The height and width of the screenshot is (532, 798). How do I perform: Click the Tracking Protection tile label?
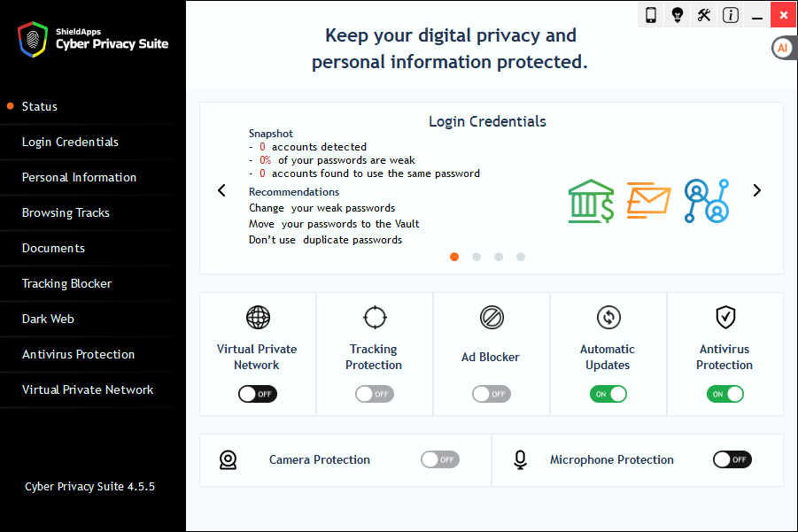[x=374, y=357]
